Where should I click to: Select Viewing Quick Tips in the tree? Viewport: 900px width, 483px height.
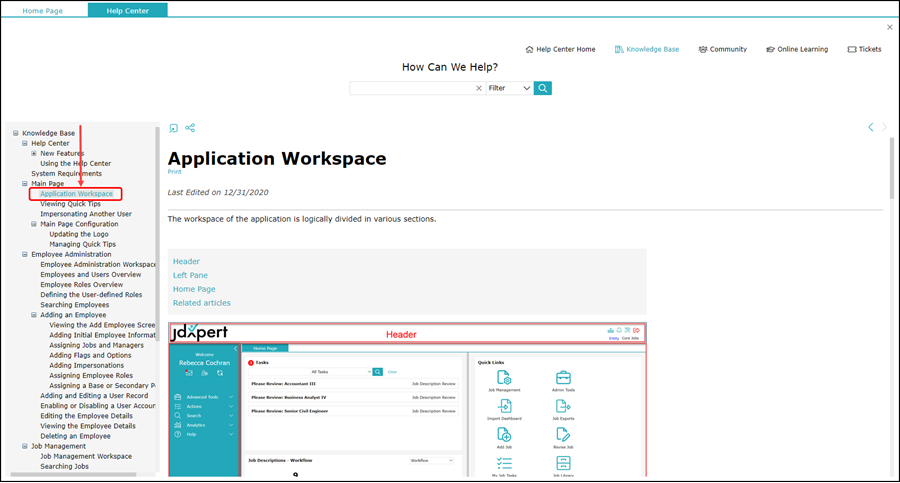[70, 204]
